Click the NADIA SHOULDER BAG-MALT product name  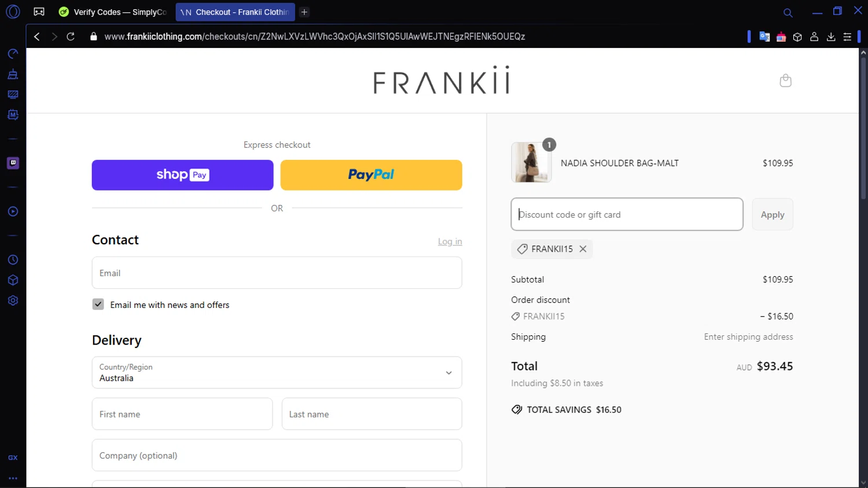click(620, 163)
